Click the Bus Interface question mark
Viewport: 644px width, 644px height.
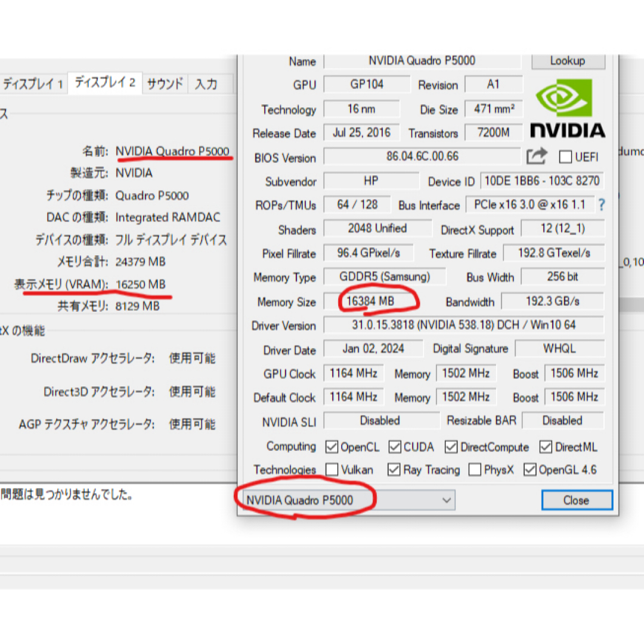tap(601, 205)
